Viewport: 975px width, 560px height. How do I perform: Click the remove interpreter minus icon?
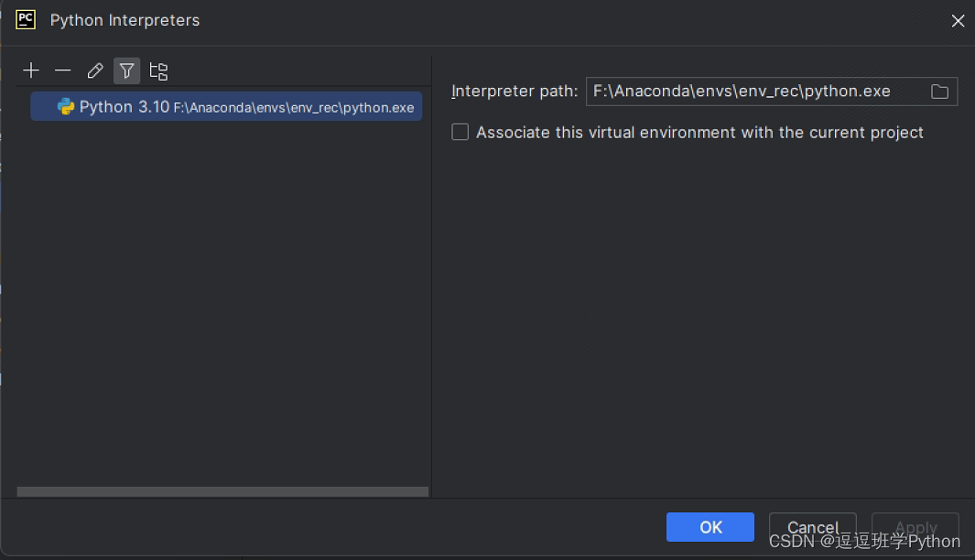tap(62, 70)
